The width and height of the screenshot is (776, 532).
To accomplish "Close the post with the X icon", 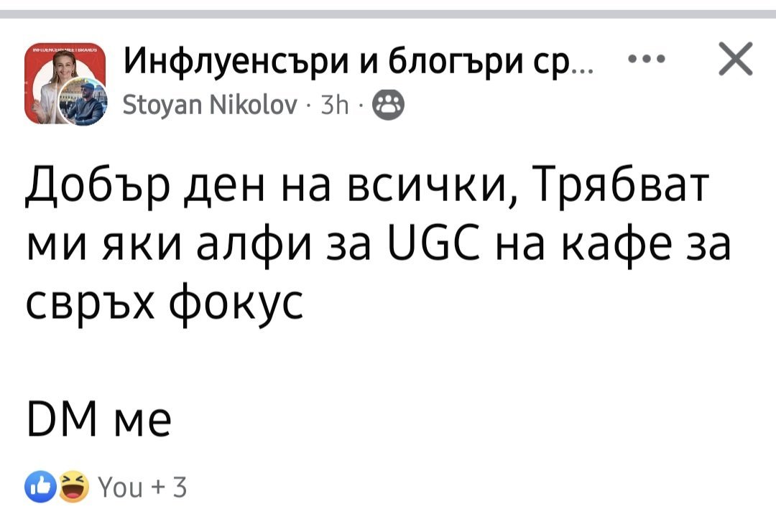I will pos(734,60).
